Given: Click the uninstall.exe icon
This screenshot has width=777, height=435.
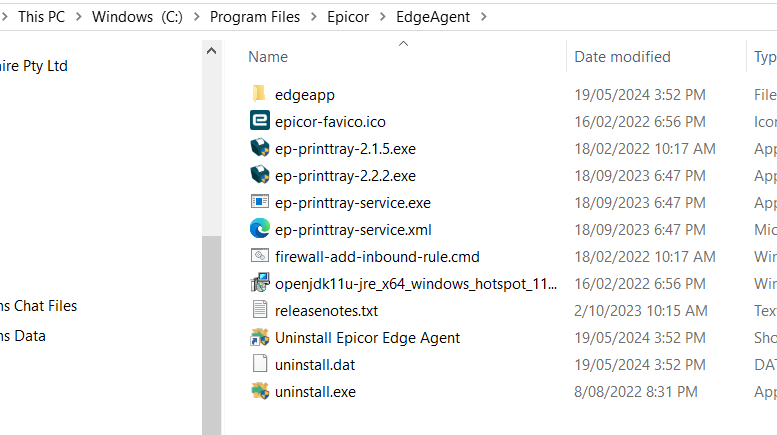Looking at the screenshot, I should click(260, 391).
